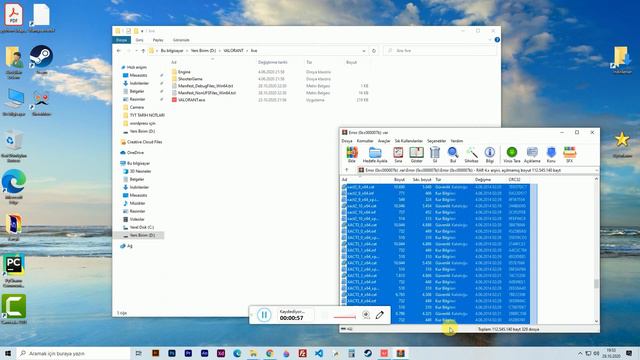Select Manifest_DebugFiles_Win64.txt file
The height and width of the screenshot is (360, 640).
[205, 86]
